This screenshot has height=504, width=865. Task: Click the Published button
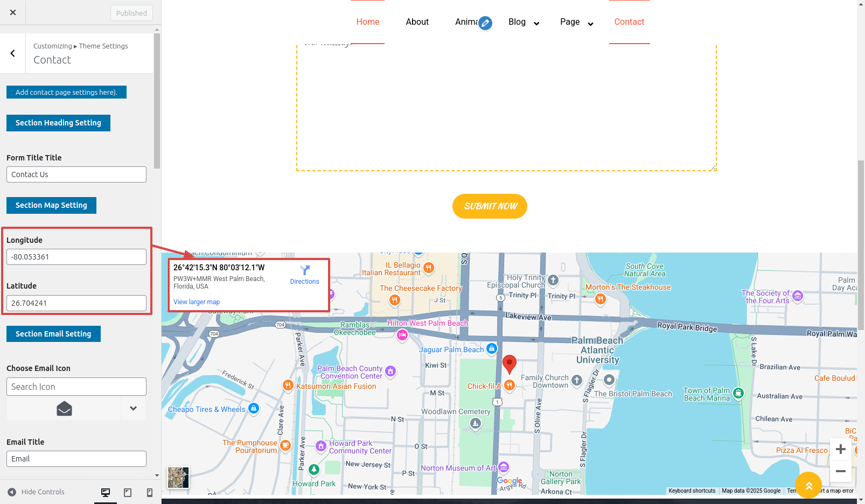pyautogui.click(x=131, y=13)
